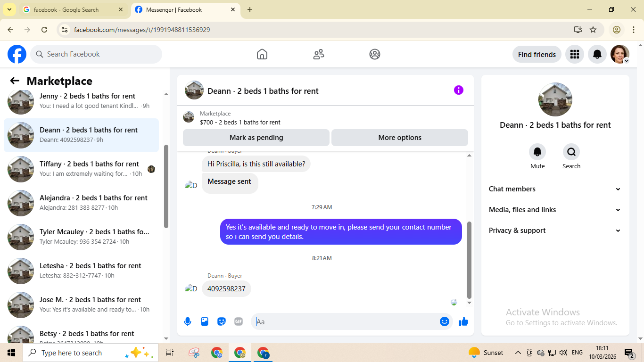
Task: Select the Messenger | Facebook tab
Action: tap(185, 10)
